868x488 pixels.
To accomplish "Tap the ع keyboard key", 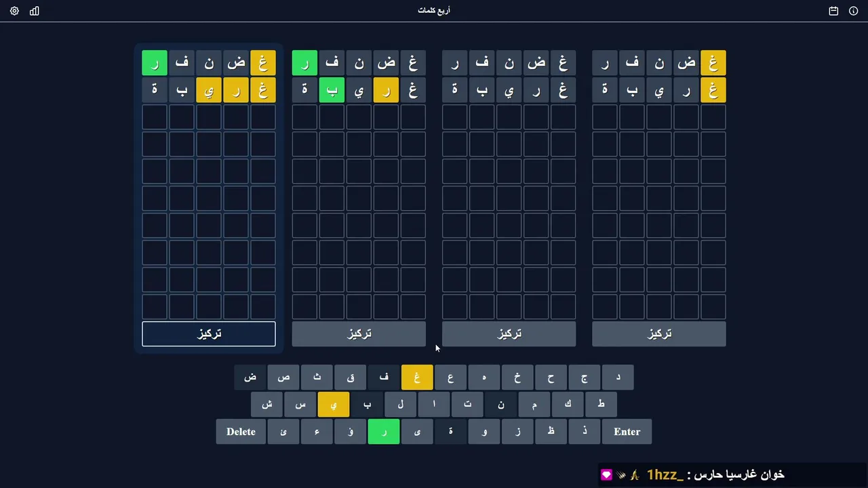I will pos(451,378).
